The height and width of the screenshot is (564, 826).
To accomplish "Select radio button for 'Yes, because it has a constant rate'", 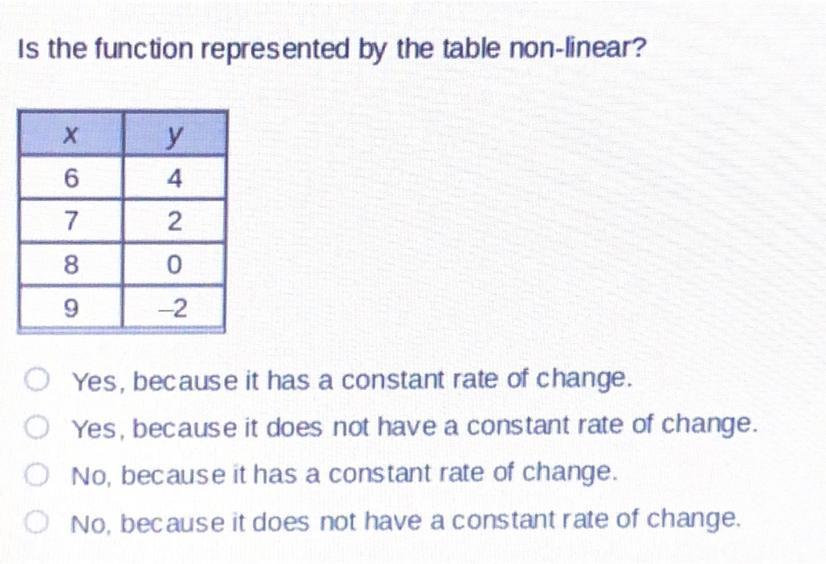I will pyautogui.click(x=38, y=380).
